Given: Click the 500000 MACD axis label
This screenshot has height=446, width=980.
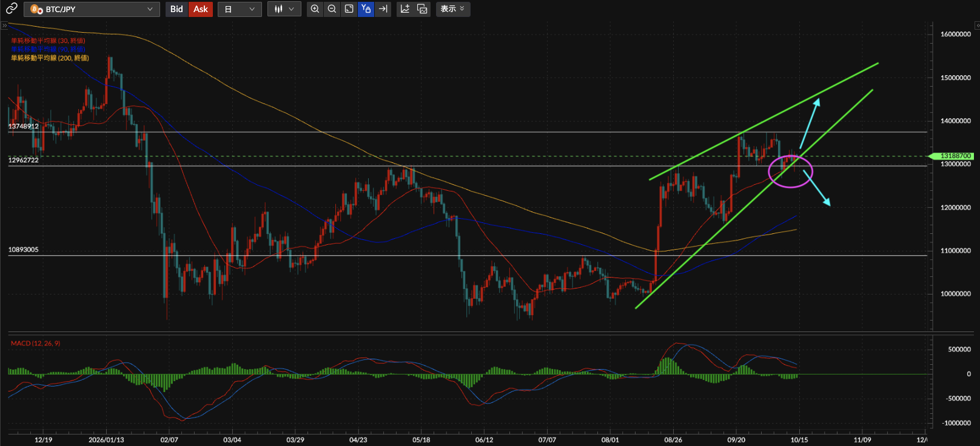Looking at the screenshot, I should point(960,349).
